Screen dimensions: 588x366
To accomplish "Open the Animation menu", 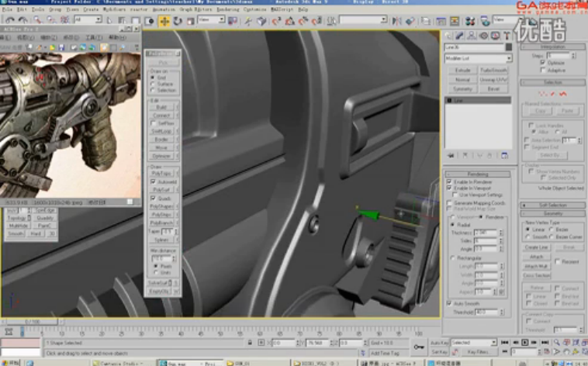I will click(x=164, y=9).
